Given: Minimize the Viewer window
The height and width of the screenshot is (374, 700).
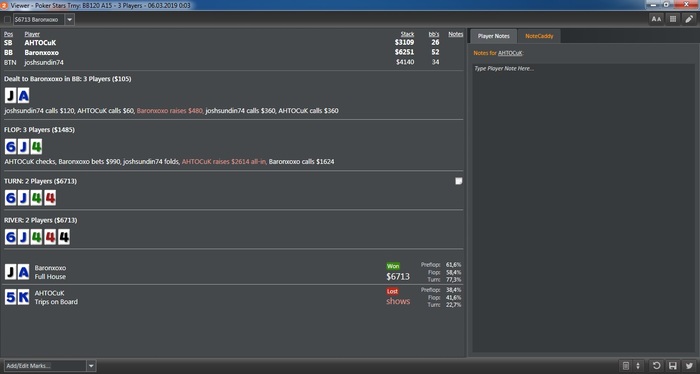Looking at the screenshot, I should point(654,4).
